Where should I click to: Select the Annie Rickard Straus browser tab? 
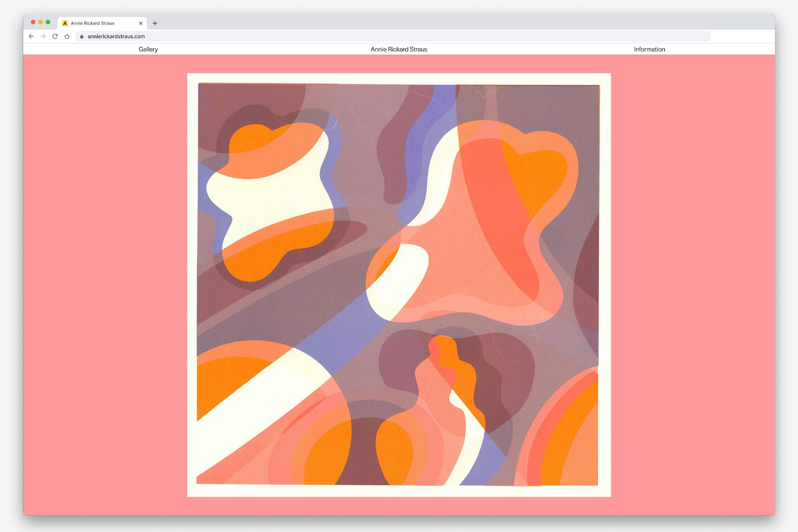[102, 23]
